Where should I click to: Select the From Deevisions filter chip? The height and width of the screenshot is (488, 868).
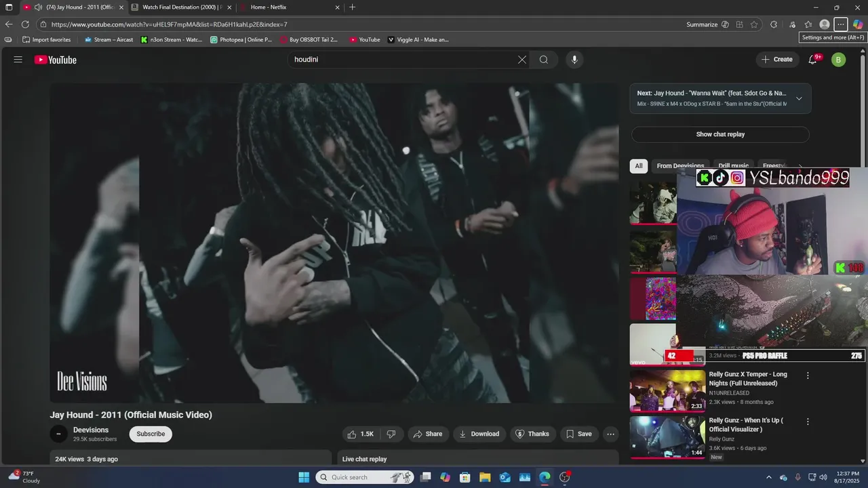pos(680,166)
